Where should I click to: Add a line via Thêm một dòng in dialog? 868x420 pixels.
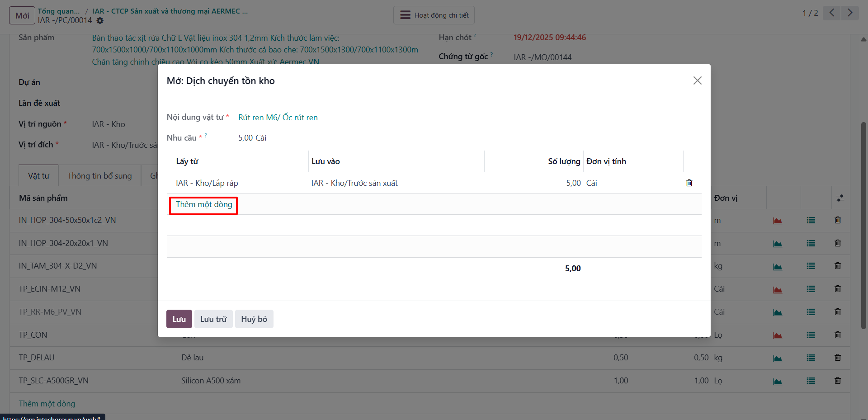coord(204,204)
